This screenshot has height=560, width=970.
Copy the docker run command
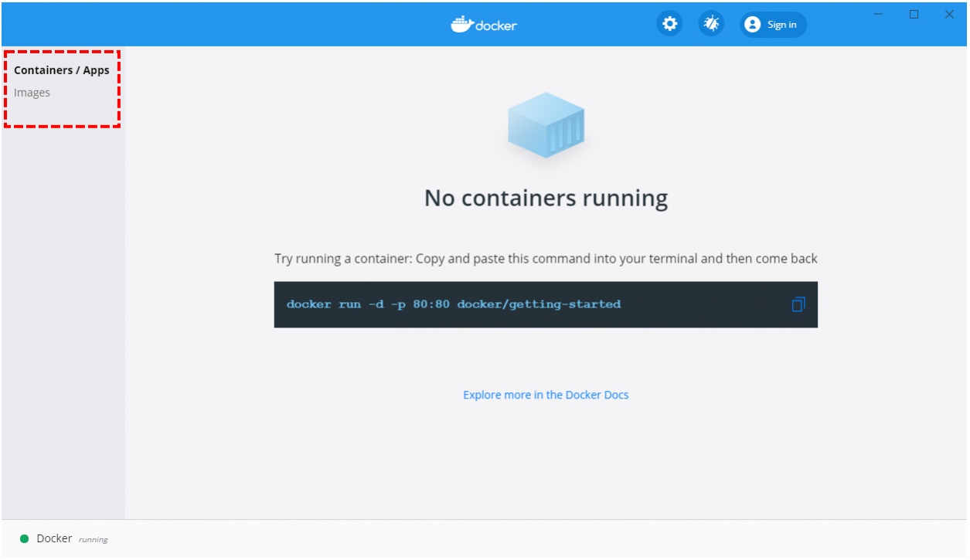[x=798, y=304]
